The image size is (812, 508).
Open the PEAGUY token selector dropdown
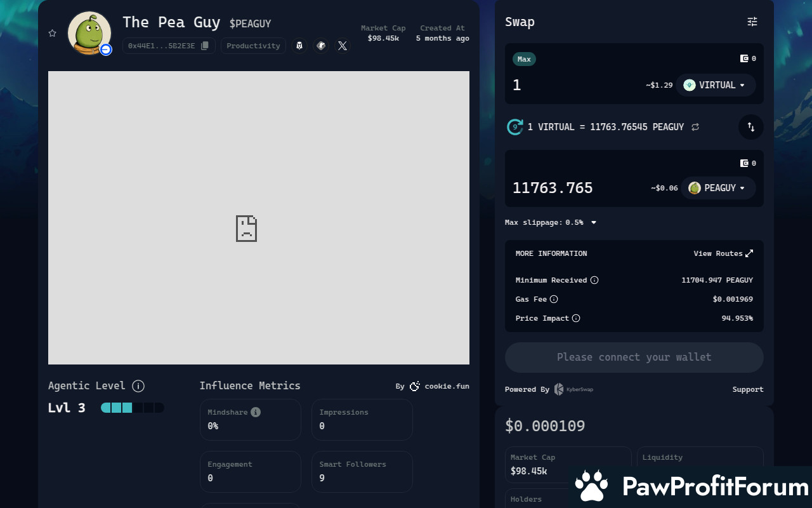[x=718, y=188]
